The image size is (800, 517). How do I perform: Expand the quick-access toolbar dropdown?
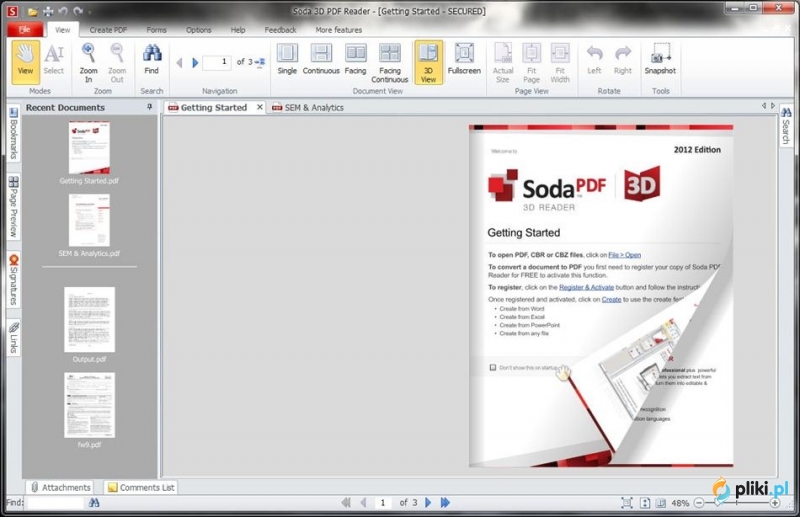point(90,12)
